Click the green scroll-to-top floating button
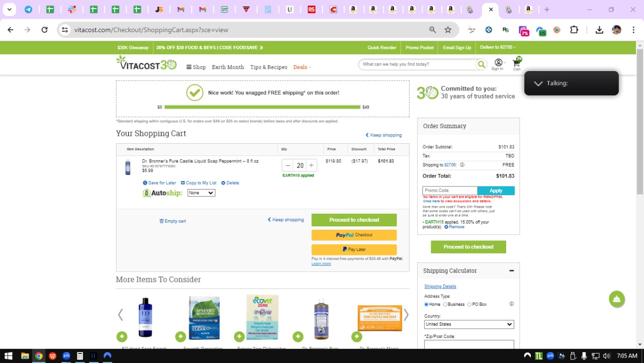This screenshot has height=363, width=644. tap(617, 299)
